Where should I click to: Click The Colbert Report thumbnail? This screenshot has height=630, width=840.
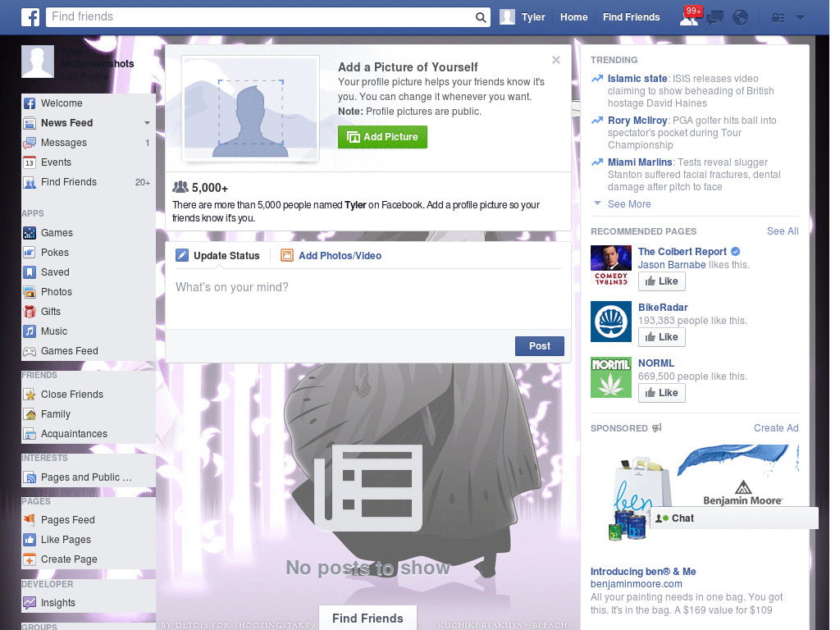(x=610, y=266)
